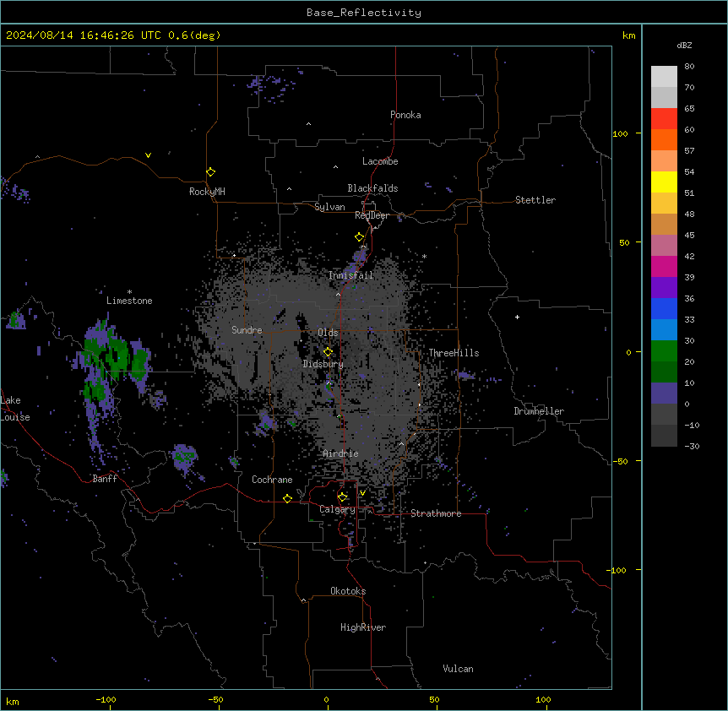Click the Sylvan city label
The height and width of the screenshot is (711, 728).
tap(329, 207)
